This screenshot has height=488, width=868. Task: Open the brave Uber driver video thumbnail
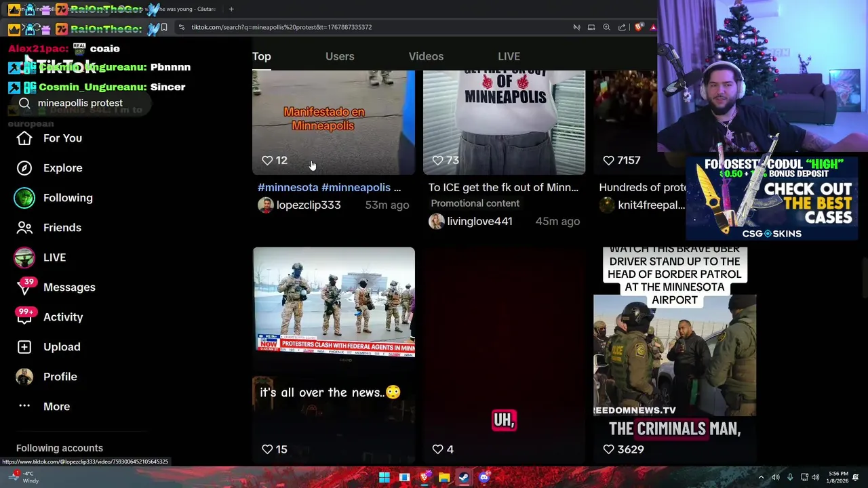pyautogui.click(x=675, y=355)
